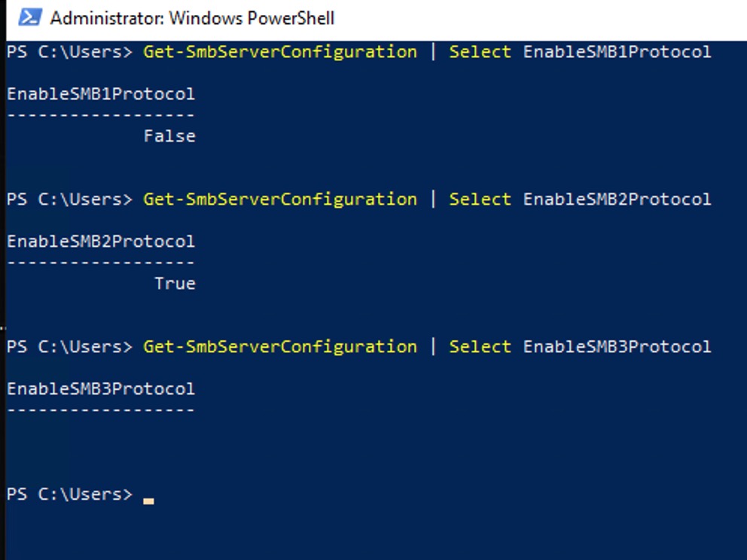Click the Select keyword in the third command
This screenshot has height=560, width=747.
tap(480, 347)
